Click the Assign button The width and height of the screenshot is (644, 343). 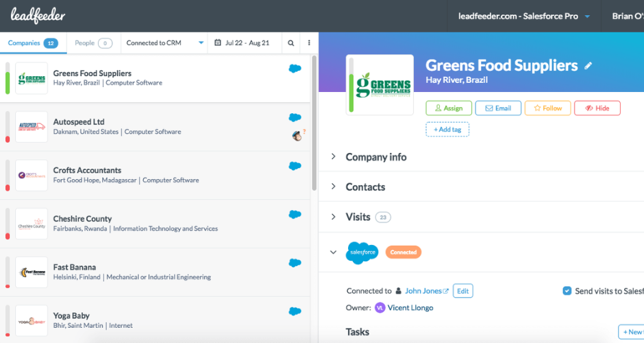tap(449, 108)
